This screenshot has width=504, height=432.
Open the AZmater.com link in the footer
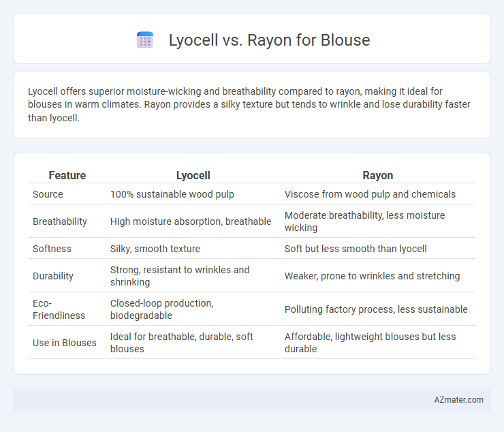click(458, 399)
